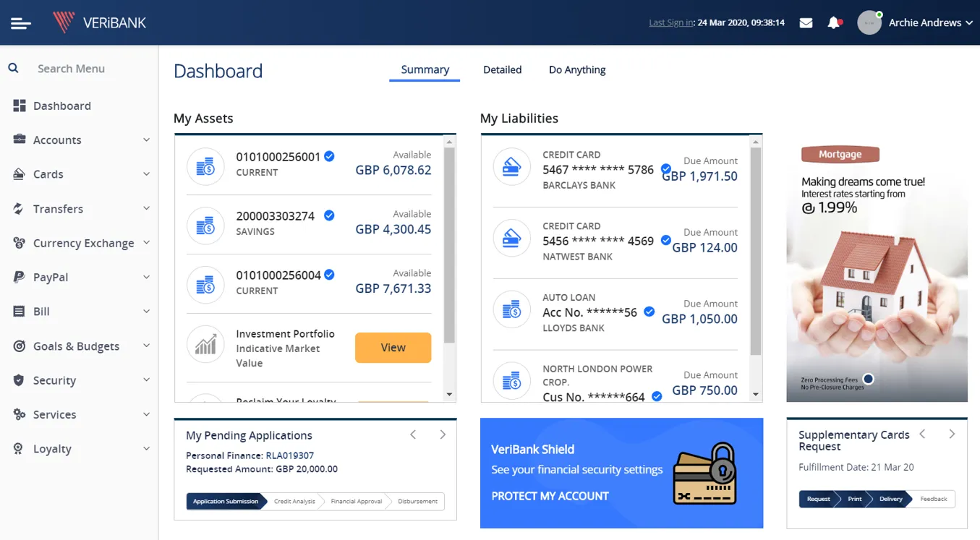This screenshot has width=980, height=540.
Task: Expand the Transfers sidebar menu chevron
Action: click(146, 209)
